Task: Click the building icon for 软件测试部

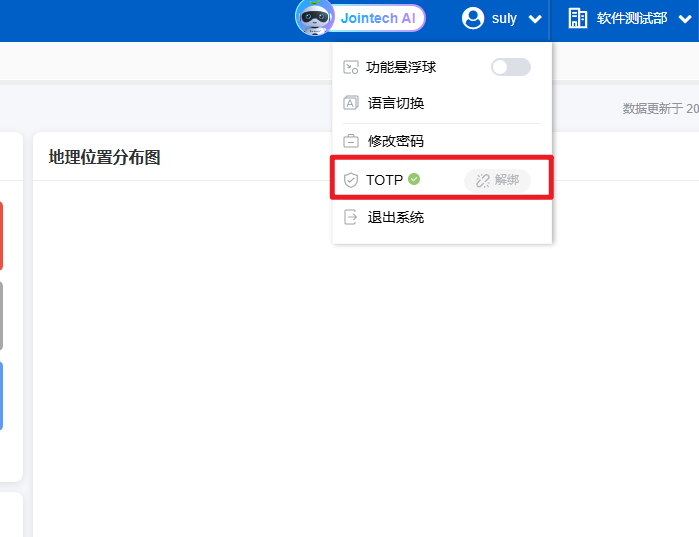Action: 578,18
